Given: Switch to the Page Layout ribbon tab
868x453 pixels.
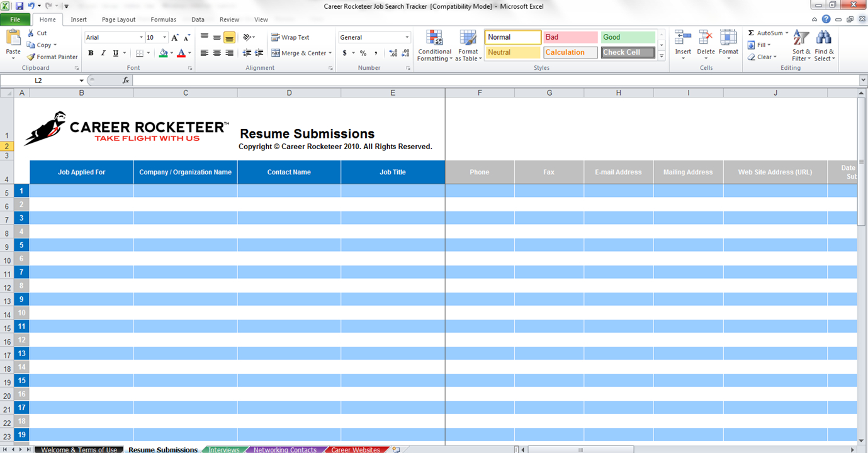Looking at the screenshot, I should click(x=118, y=20).
